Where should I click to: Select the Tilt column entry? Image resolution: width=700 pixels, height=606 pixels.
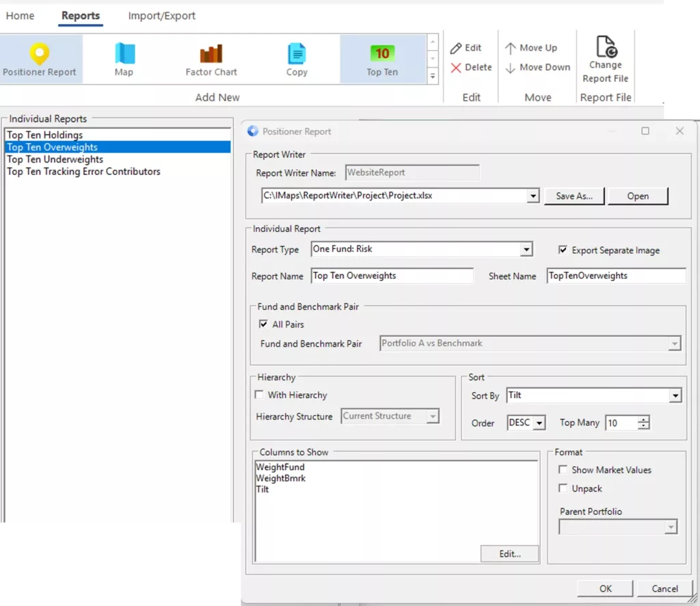coord(262,489)
